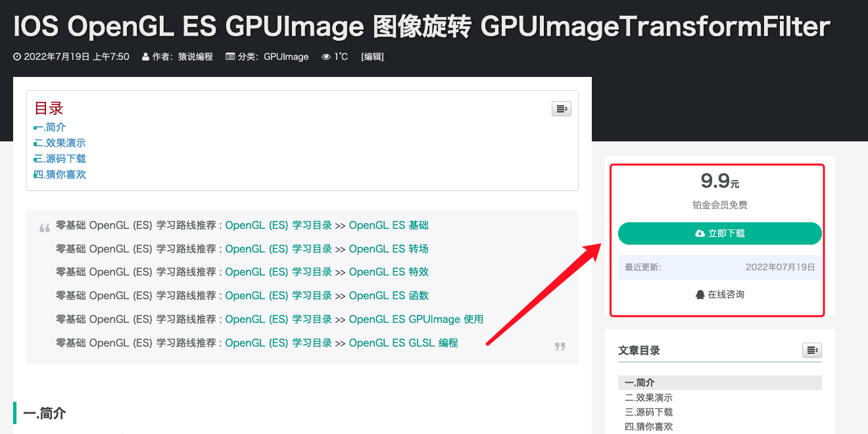Click the list icon on the 目录 box
This screenshot has height=434, width=868.
pos(561,108)
